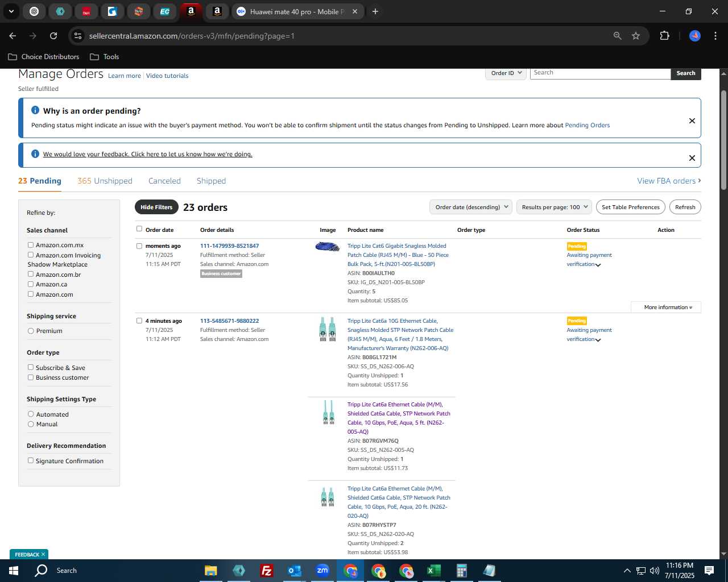
Task: Switch to the 365 Unshipped tab
Action: (105, 181)
